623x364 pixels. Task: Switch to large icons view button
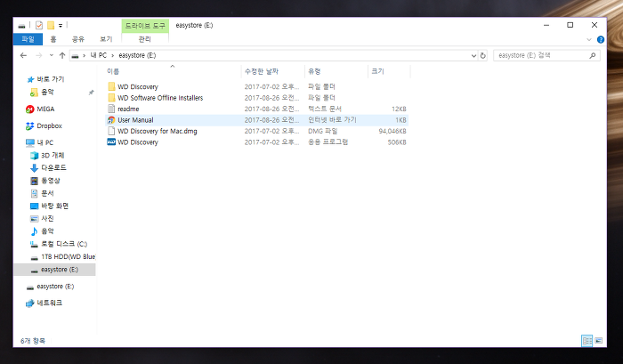pos(598,341)
